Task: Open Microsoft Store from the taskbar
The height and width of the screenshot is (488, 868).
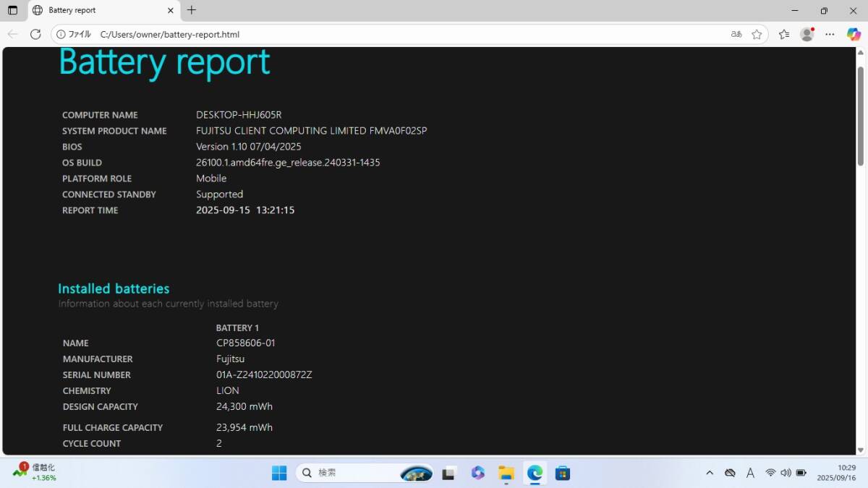Action: point(563,473)
